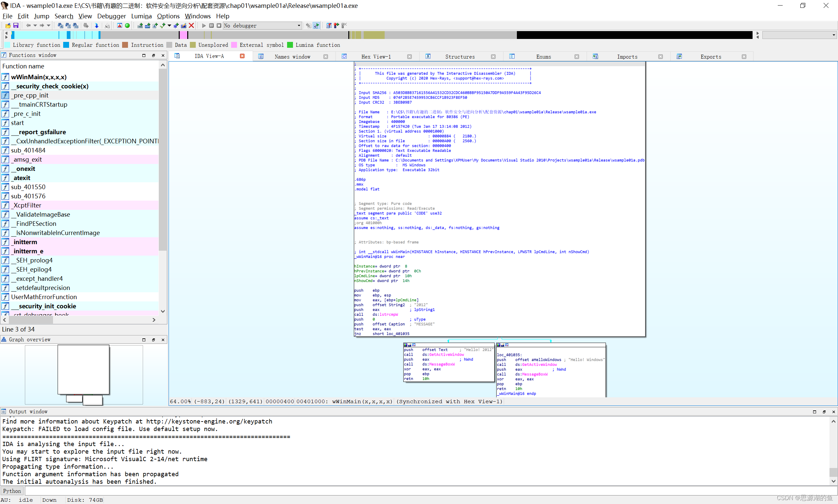
Task: Click the Start debugger process play button
Action: point(204,26)
